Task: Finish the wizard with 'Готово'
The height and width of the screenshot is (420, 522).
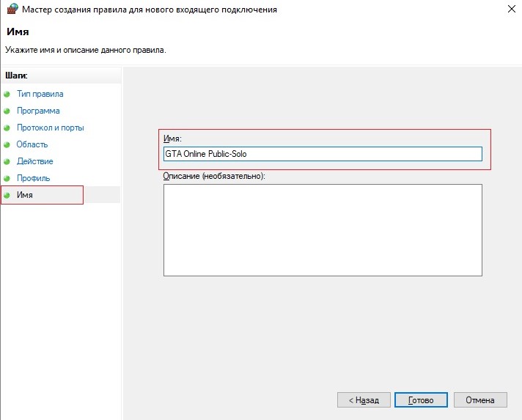Action: pos(421,400)
